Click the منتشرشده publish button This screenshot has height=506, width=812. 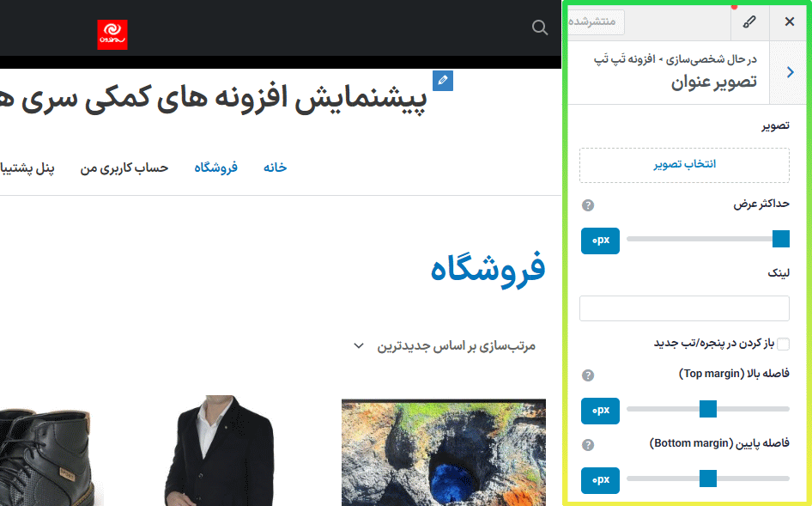(595, 21)
